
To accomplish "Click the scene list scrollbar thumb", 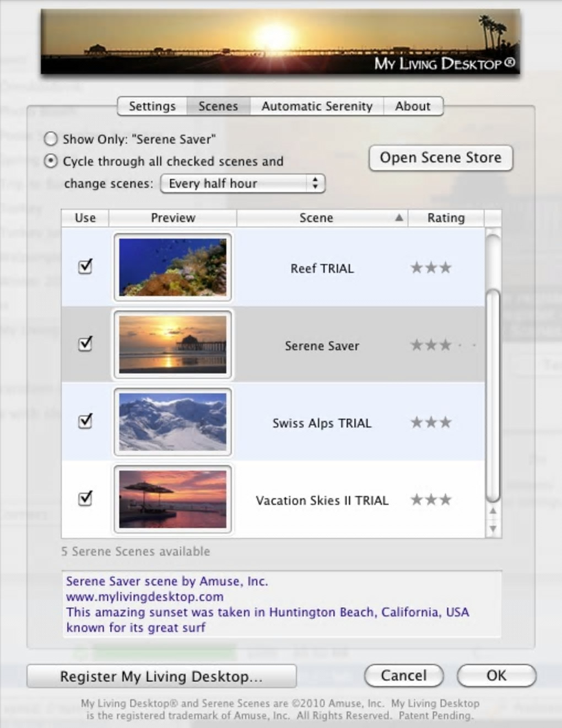I will click(494, 395).
